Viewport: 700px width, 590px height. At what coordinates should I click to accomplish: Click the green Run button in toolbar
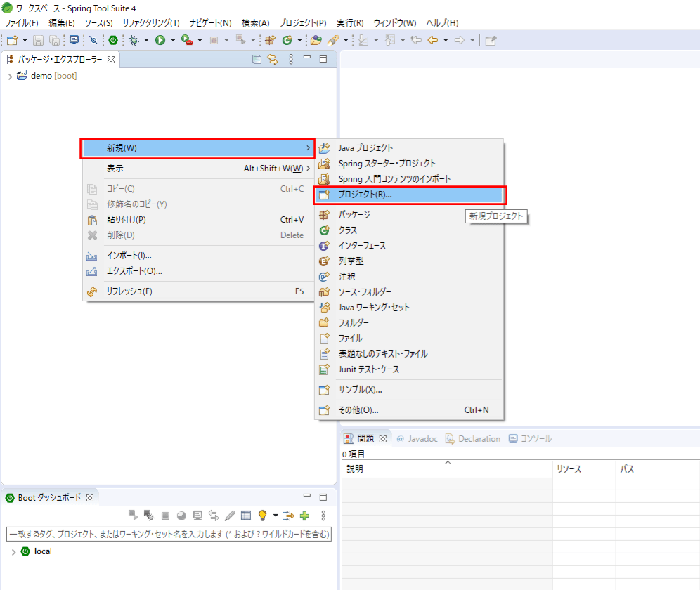pyautogui.click(x=160, y=40)
